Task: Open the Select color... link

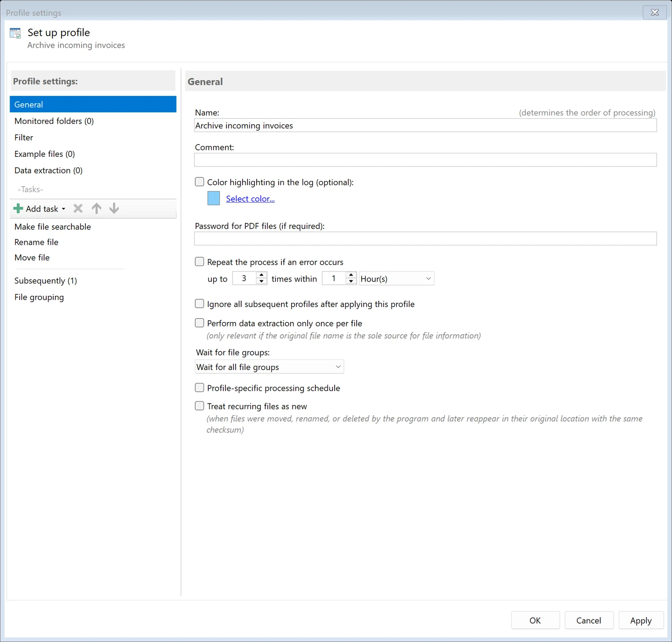Action: coord(250,199)
